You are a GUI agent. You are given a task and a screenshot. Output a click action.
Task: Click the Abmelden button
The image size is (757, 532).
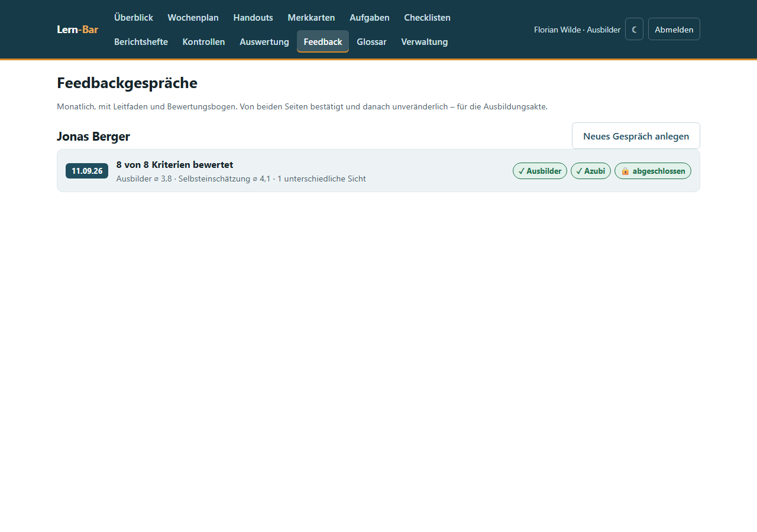coord(674,29)
